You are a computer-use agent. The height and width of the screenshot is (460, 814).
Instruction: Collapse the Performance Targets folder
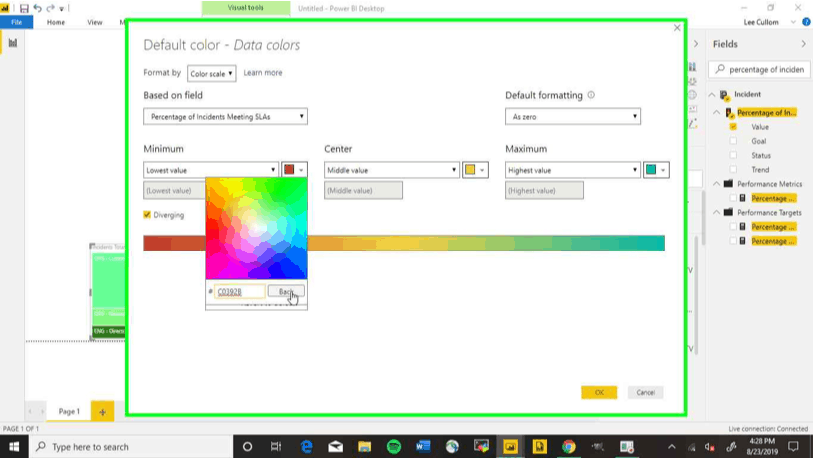[716, 212]
